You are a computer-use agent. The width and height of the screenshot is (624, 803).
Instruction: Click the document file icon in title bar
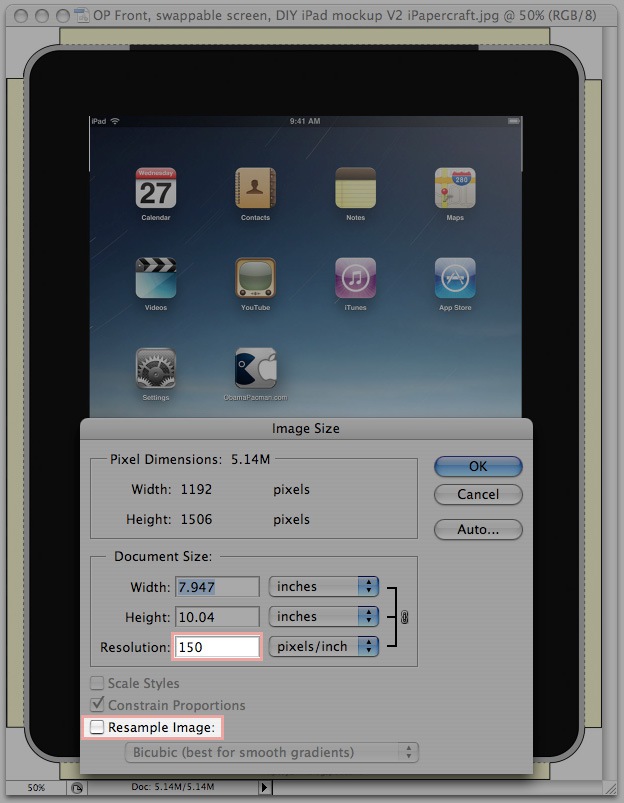[82, 15]
